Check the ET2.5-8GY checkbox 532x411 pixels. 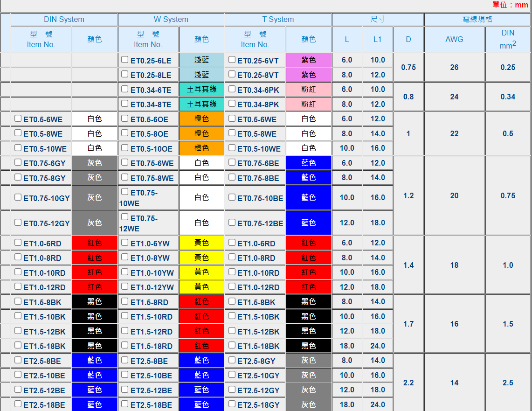(x=232, y=360)
